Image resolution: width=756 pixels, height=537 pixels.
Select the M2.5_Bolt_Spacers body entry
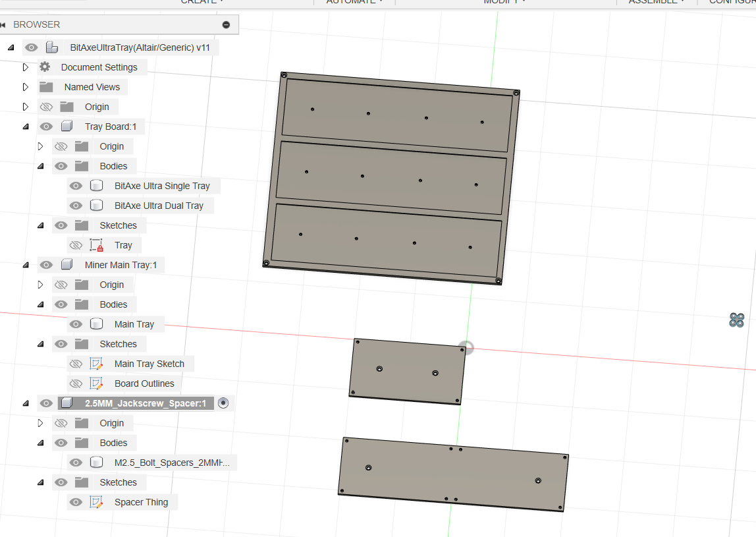[172, 463]
